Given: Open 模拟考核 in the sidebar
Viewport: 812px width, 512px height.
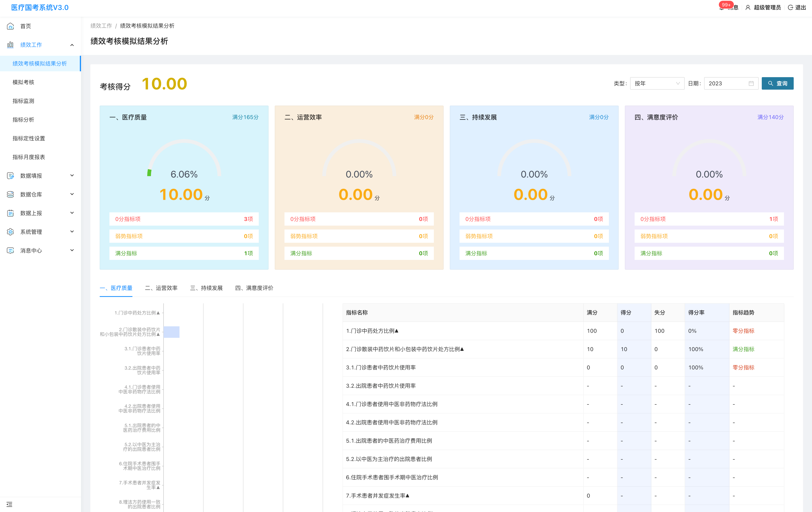Looking at the screenshot, I should tap(24, 82).
